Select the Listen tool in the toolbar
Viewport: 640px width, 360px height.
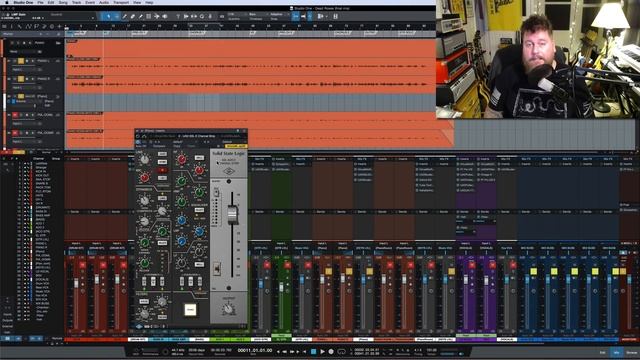pos(165,16)
